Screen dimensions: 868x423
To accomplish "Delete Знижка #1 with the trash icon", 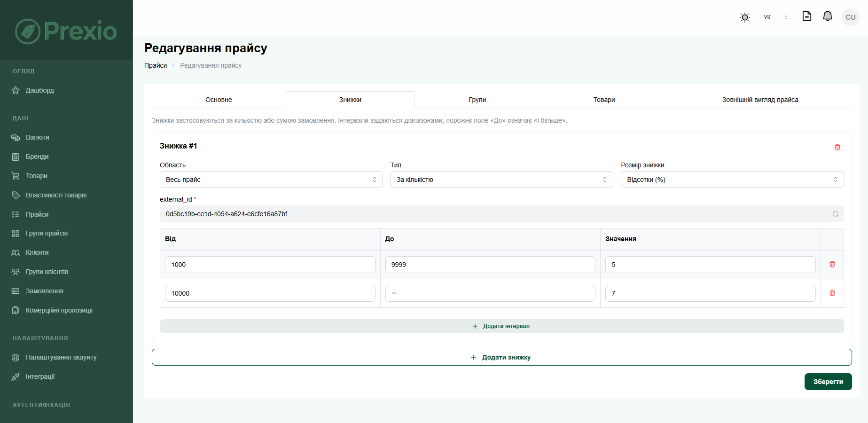I will (837, 147).
